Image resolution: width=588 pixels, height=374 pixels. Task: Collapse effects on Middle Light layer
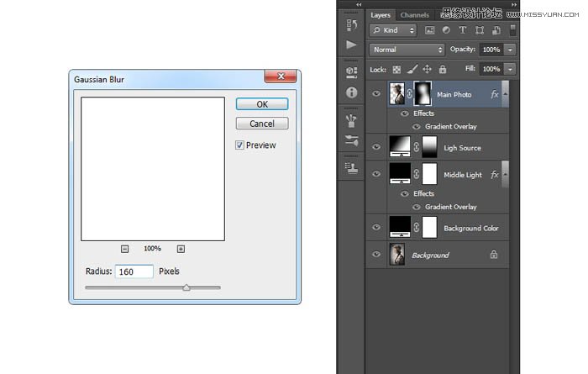(x=505, y=173)
